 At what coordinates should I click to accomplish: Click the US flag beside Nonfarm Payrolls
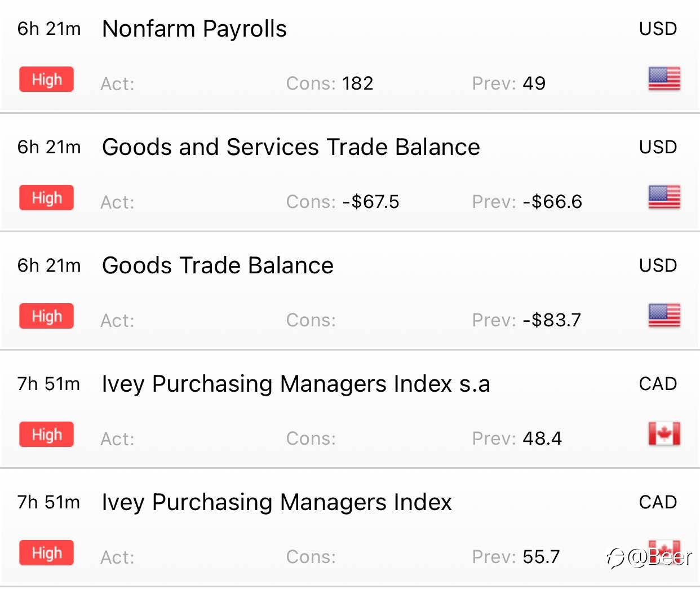pyautogui.click(x=664, y=79)
